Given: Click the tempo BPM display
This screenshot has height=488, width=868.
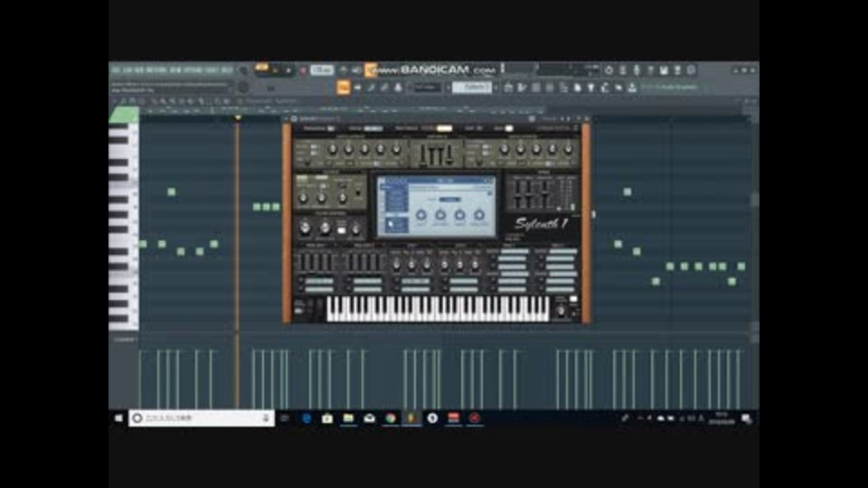Looking at the screenshot, I should (322, 70).
